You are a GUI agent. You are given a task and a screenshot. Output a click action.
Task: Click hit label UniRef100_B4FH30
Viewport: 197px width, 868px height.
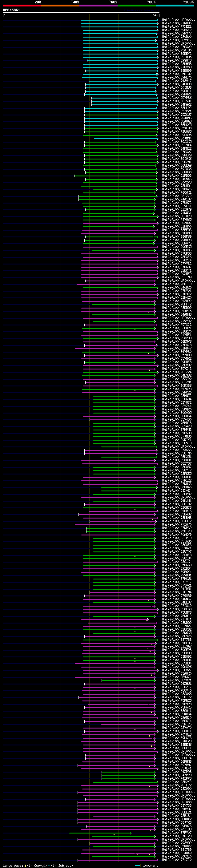[177, 84]
